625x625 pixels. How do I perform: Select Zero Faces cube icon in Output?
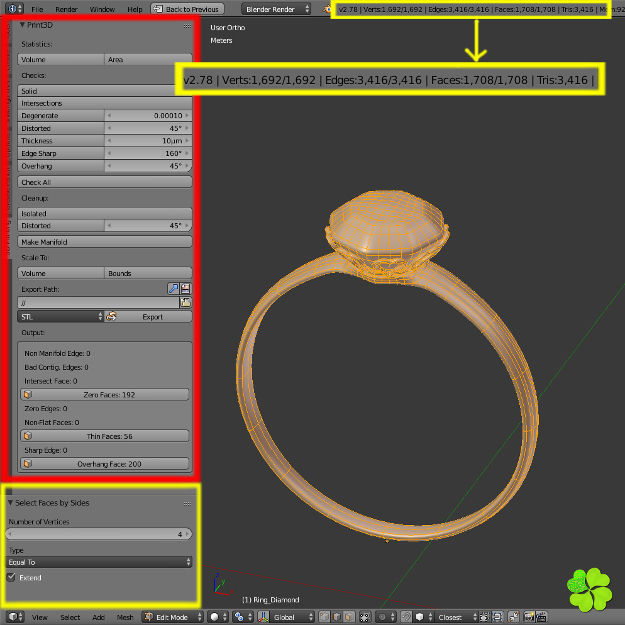[28, 395]
